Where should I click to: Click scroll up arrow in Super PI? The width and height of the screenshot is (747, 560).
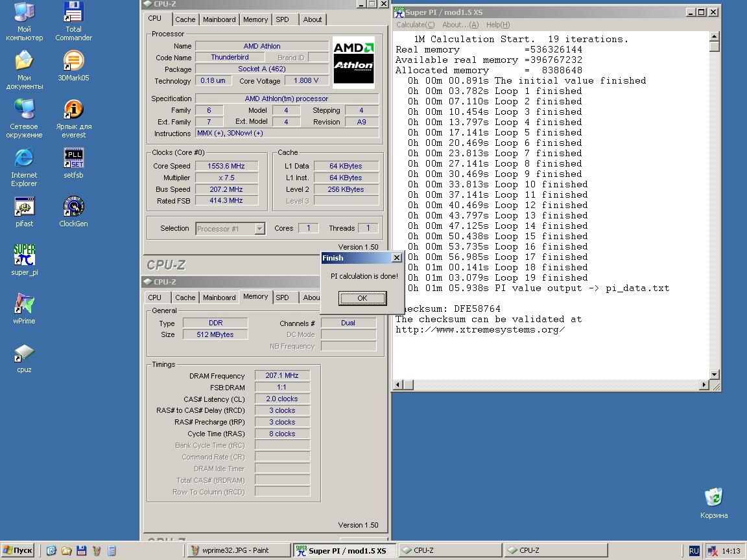714,36
